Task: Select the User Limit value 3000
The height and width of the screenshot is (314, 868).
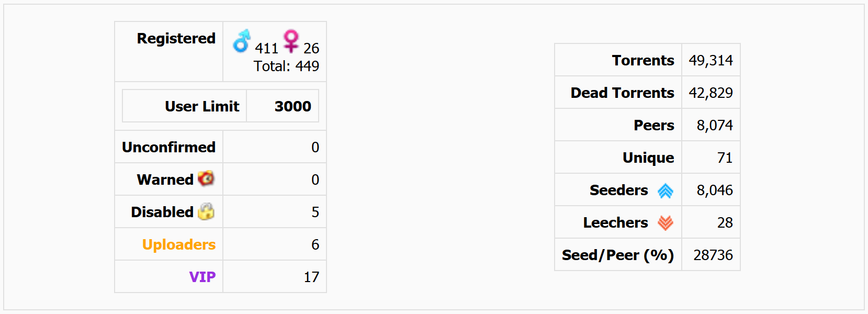Action: (292, 106)
